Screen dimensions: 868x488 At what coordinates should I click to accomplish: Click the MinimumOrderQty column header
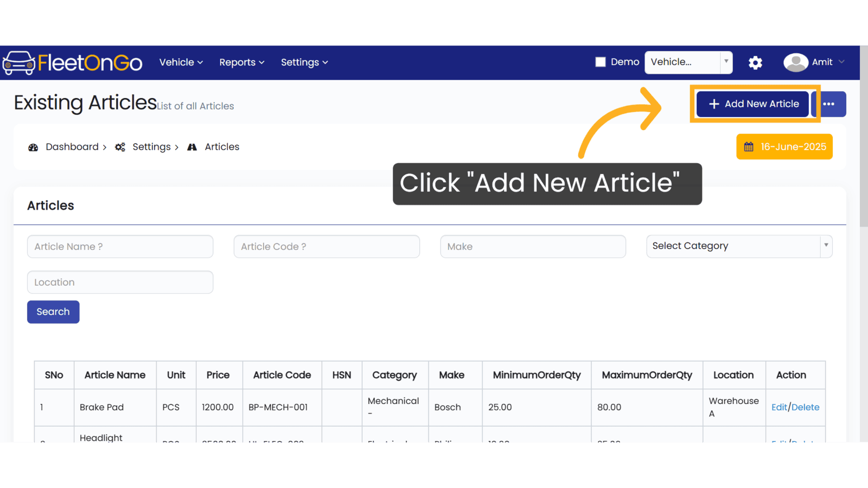pyautogui.click(x=537, y=375)
